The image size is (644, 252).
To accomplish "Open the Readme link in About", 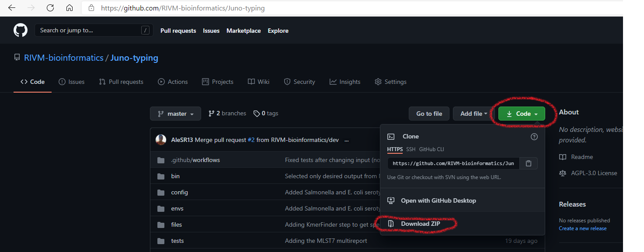I will (576, 157).
